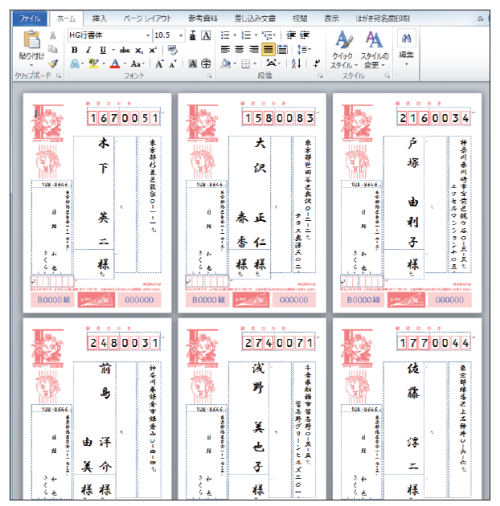Open the shading color dropdown arrow
Screen dimensions: 500x506
[234, 63]
